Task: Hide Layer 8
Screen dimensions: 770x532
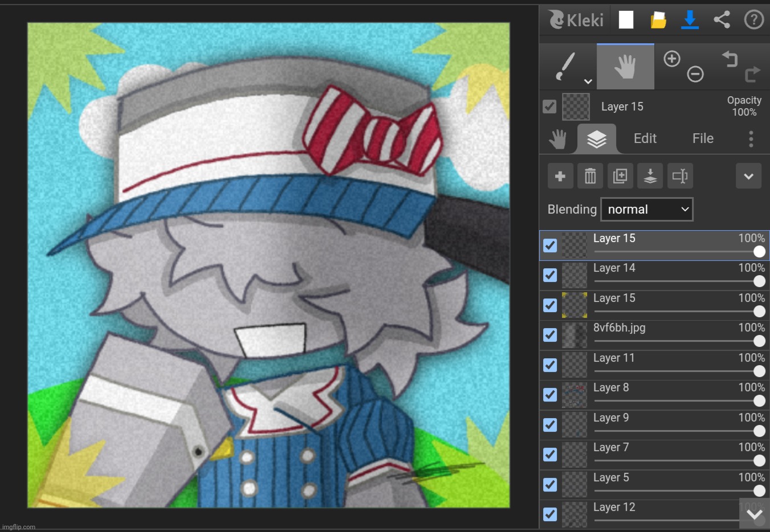Action: point(550,395)
